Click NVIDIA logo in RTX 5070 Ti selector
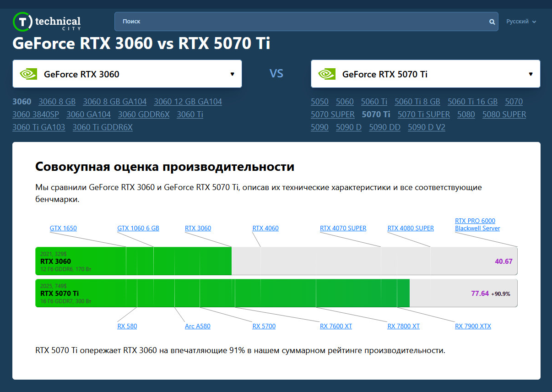552x392 pixels. pos(327,74)
